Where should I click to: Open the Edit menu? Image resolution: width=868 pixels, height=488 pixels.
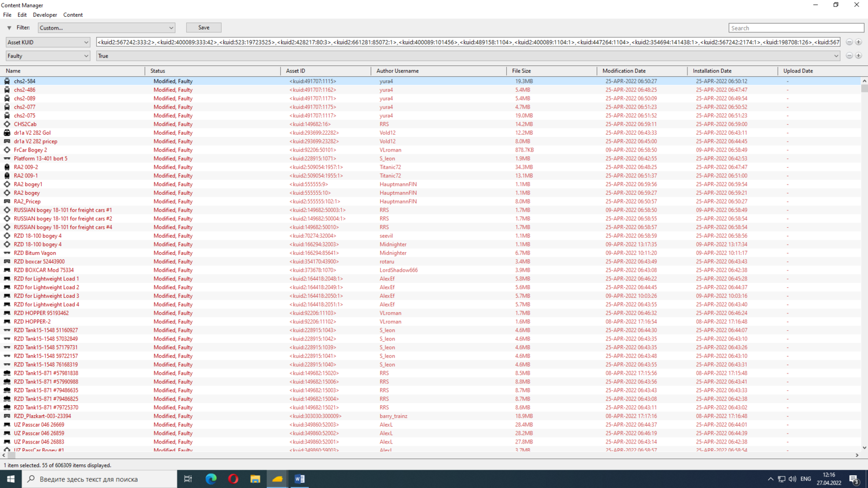(x=22, y=15)
